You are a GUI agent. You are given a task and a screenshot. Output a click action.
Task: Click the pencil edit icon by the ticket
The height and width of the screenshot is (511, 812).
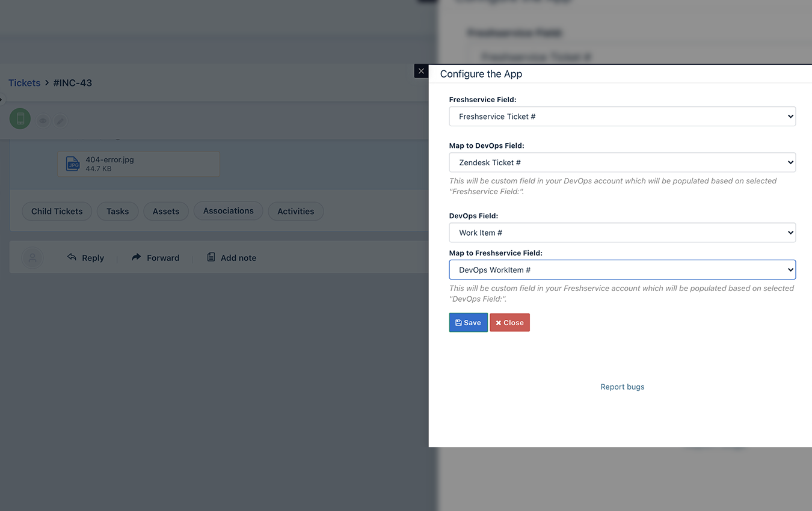tap(60, 121)
